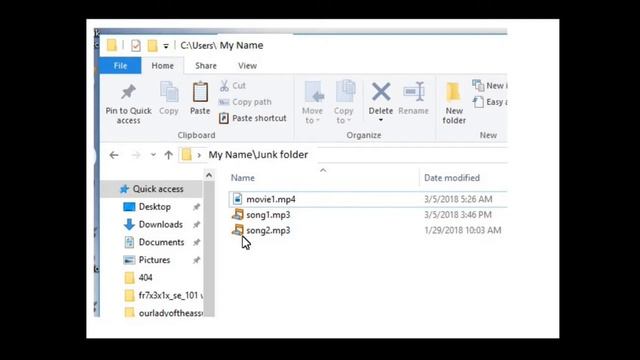Click the movie1.mp4 file icon
Screen dimensions: 640x360
238,199
